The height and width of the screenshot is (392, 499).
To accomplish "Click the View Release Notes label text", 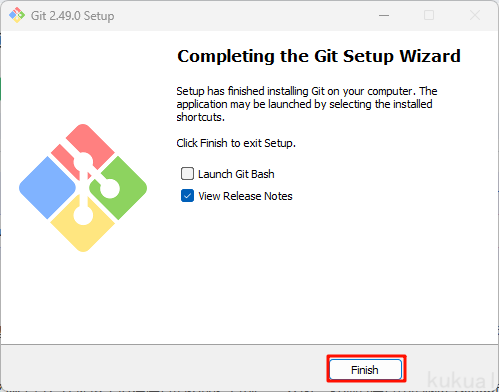I will pyautogui.click(x=245, y=196).
